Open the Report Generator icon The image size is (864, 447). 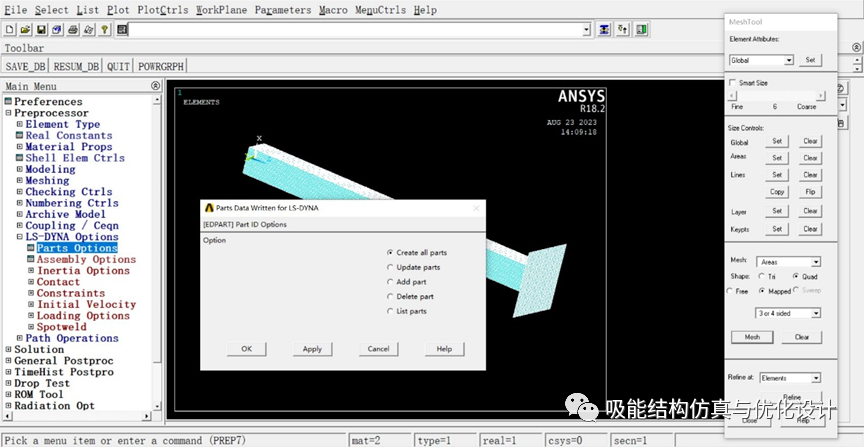[88, 30]
